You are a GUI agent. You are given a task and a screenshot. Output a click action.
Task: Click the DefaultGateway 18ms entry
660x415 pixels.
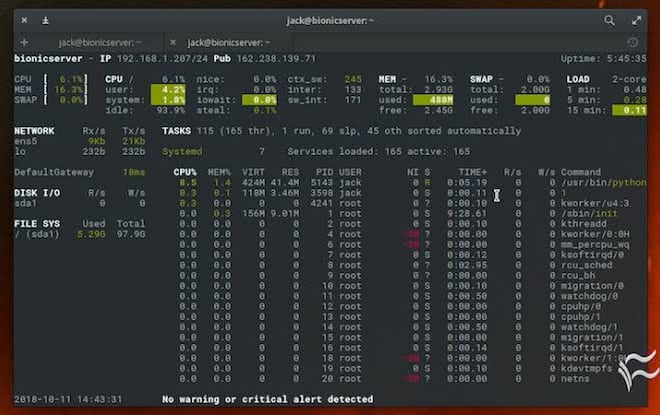pos(80,172)
